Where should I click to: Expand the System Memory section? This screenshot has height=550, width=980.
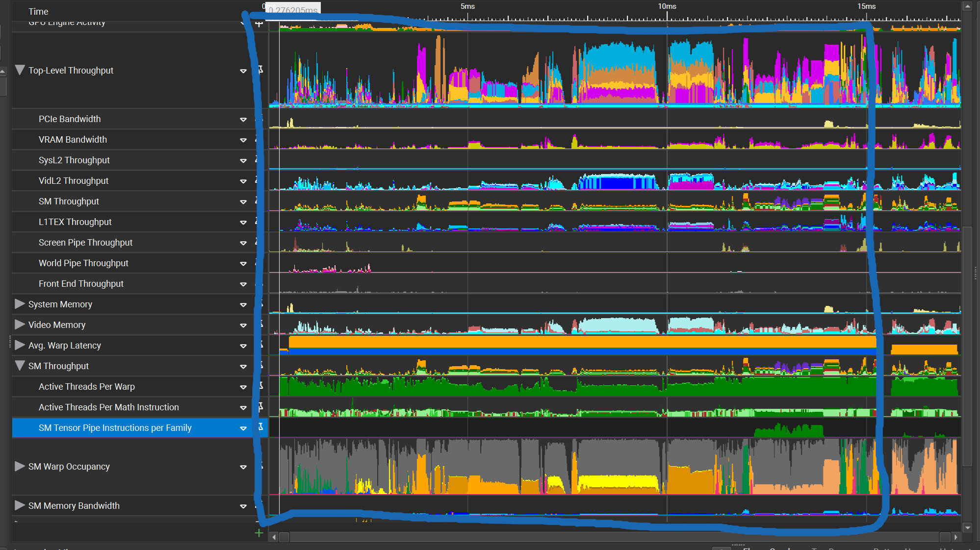tap(20, 304)
